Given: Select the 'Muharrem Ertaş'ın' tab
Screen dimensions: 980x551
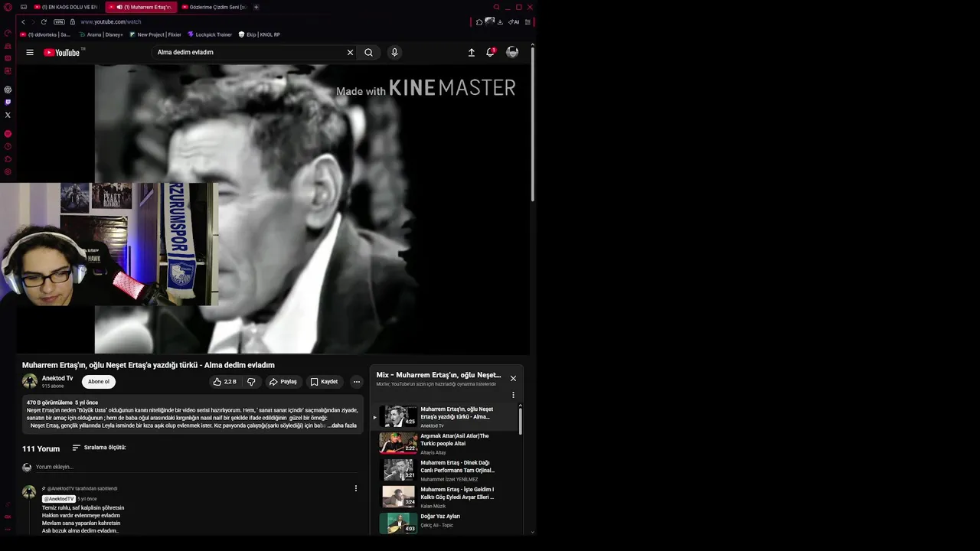Looking at the screenshot, I should pos(141,7).
